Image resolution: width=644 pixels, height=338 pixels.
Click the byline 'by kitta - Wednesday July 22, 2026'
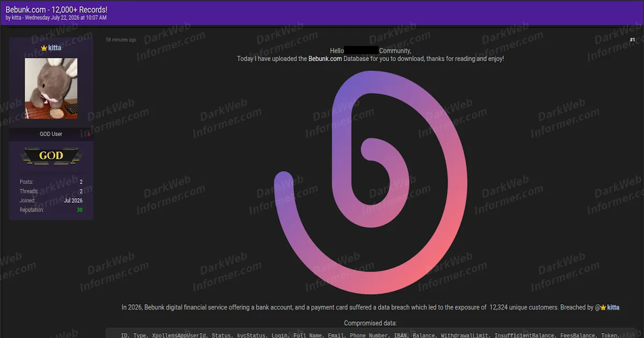[56, 18]
